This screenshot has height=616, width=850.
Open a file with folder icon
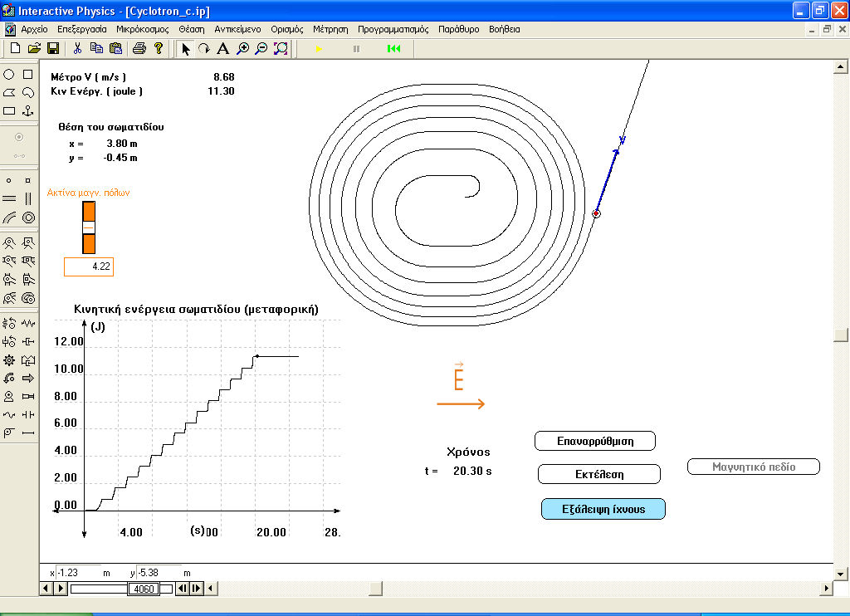(x=34, y=48)
